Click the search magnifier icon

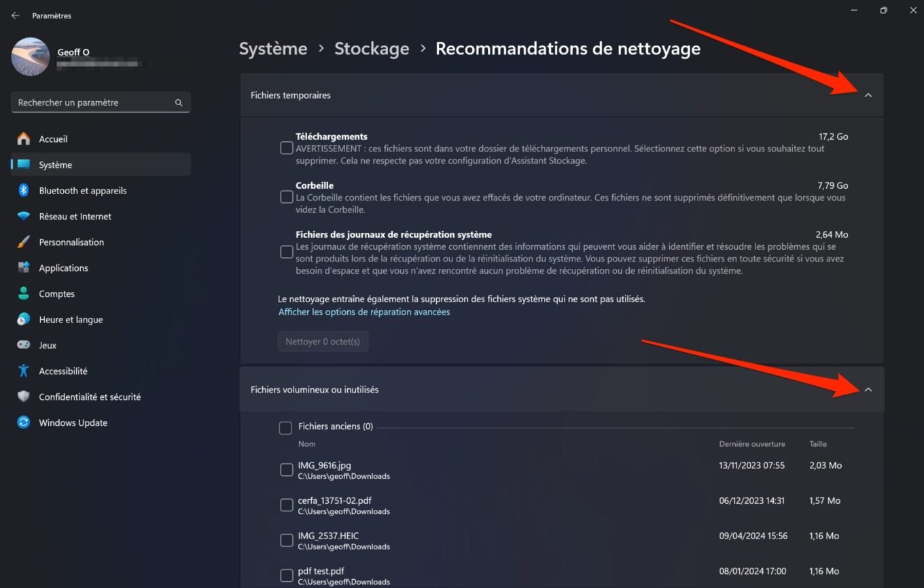click(179, 103)
